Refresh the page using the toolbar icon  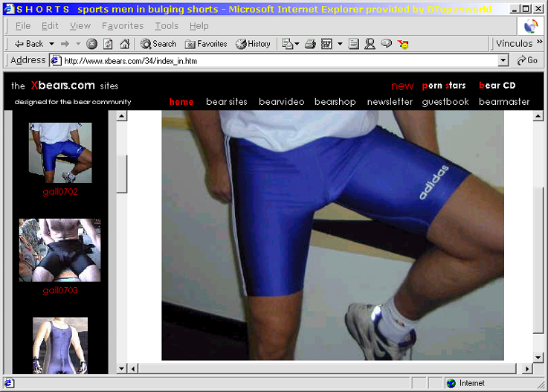[x=108, y=44]
